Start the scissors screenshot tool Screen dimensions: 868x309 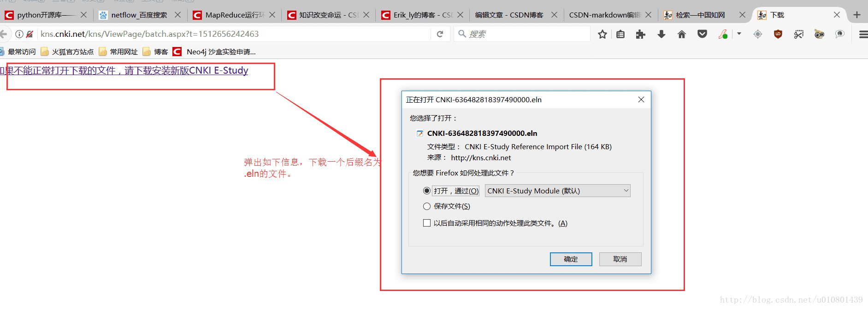(799, 34)
